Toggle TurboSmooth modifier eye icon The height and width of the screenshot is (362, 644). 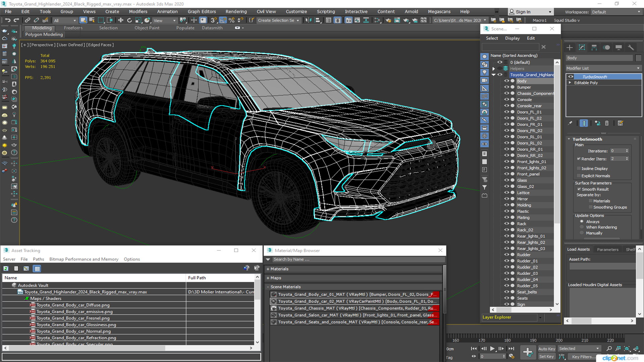(x=571, y=77)
